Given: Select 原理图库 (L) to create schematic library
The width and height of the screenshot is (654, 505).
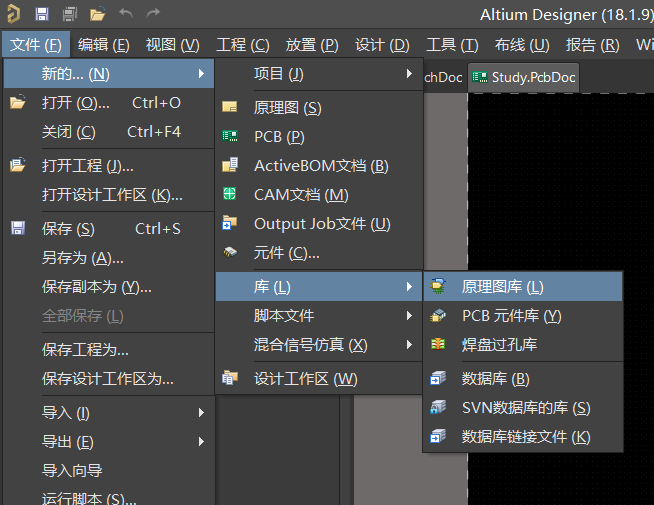Looking at the screenshot, I should pyautogui.click(x=502, y=287).
